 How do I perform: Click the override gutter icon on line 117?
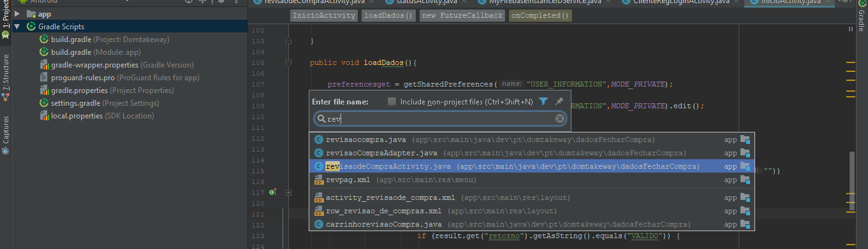[x=272, y=192]
